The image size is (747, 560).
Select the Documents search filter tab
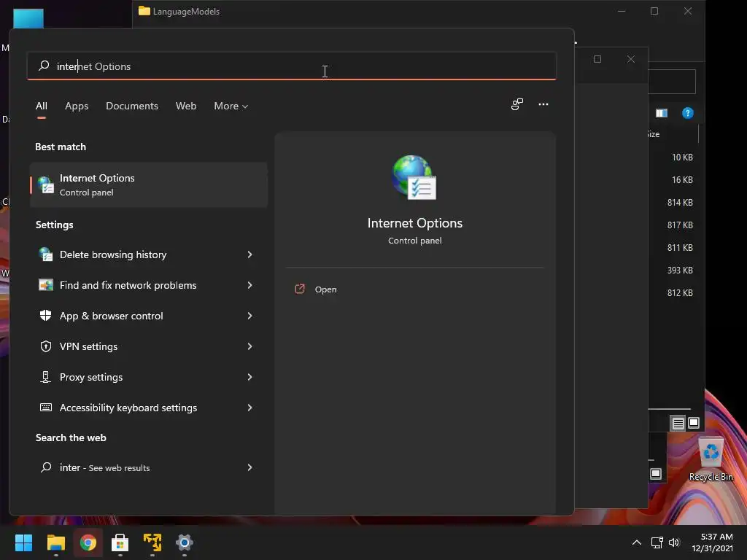pos(132,106)
